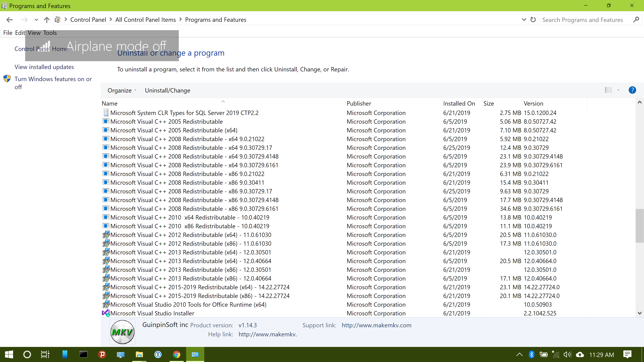Expand the view options dropdown arrow
The height and width of the screenshot is (362, 644).
coord(618,90)
